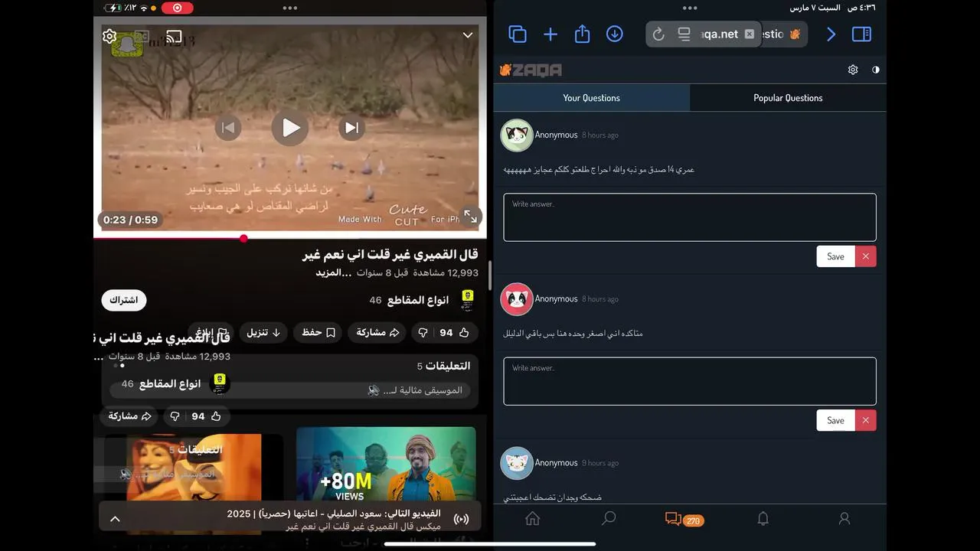Go forward with Safari arrow
This screenshot has width=980, height=551.
click(x=831, y=34)
